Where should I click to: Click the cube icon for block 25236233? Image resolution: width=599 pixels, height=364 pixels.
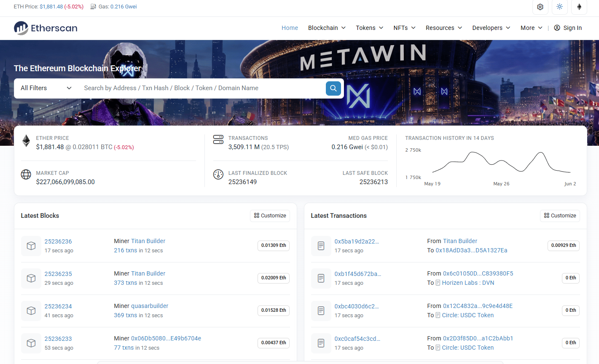pyautogui.click(x=31, y=343)
